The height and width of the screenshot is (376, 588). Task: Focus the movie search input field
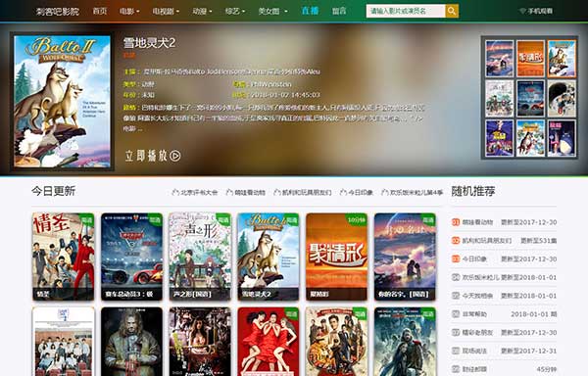click(406, 11)
